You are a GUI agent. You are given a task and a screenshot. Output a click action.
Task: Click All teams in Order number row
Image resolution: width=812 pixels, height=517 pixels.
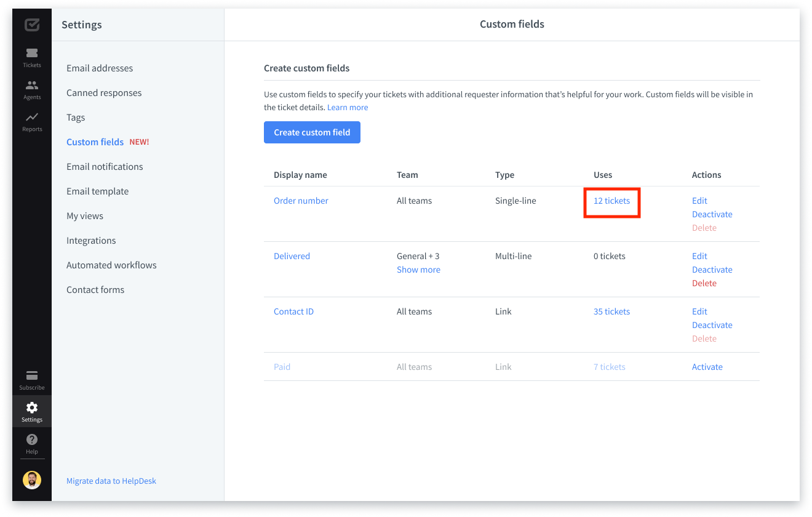coord(414,201)
